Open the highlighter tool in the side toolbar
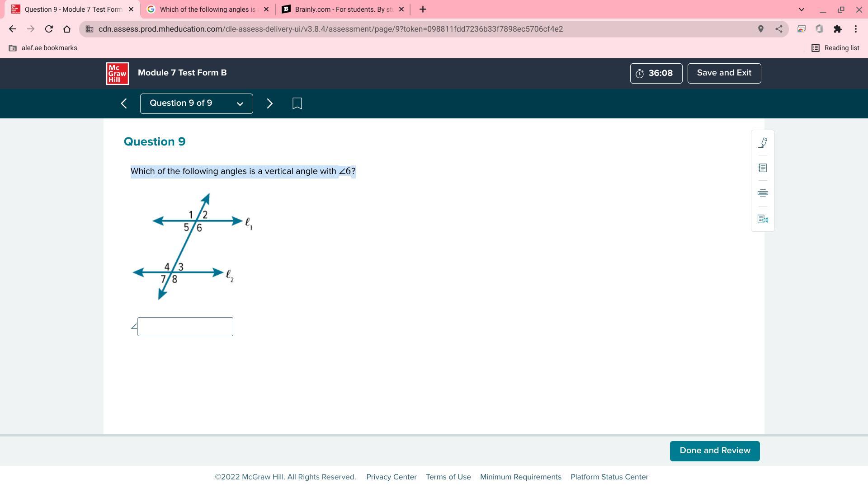 pos(763,143)
